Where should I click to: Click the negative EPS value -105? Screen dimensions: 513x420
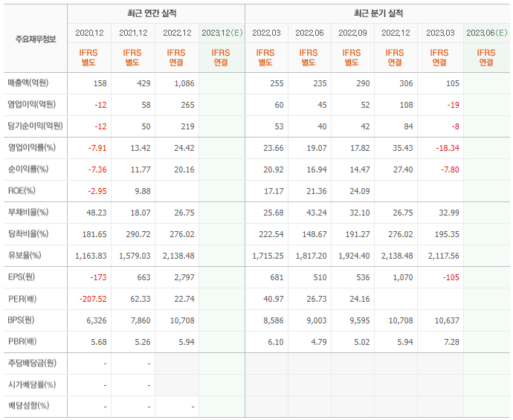451,278
